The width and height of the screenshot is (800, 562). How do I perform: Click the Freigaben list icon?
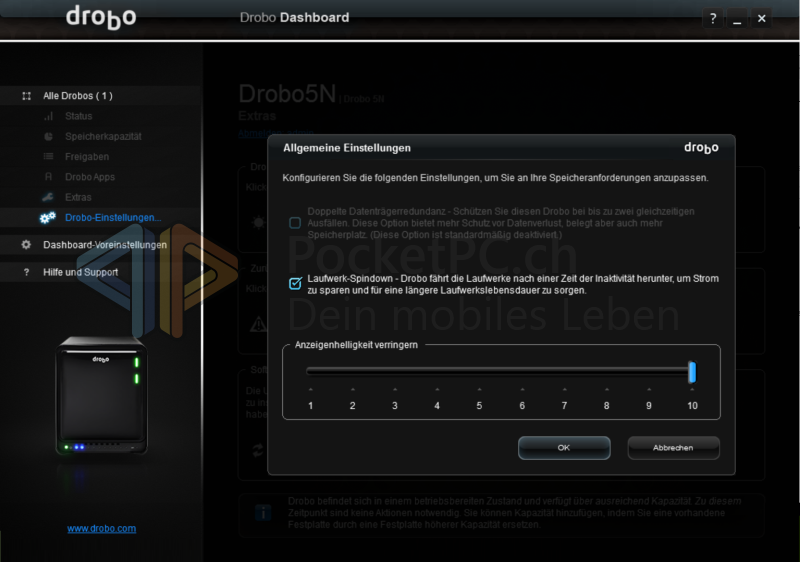coord(48,157)
